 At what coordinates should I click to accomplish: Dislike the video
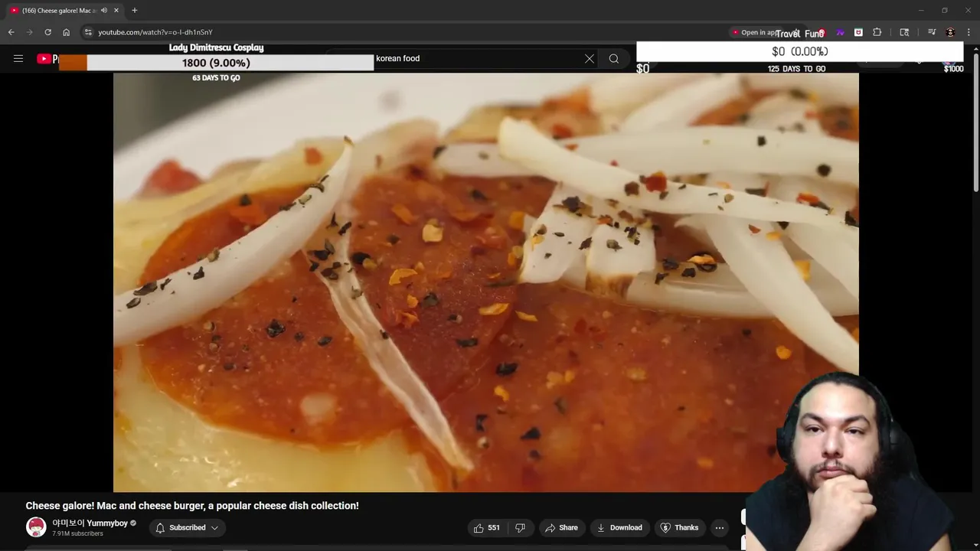(x=520, y=527)
